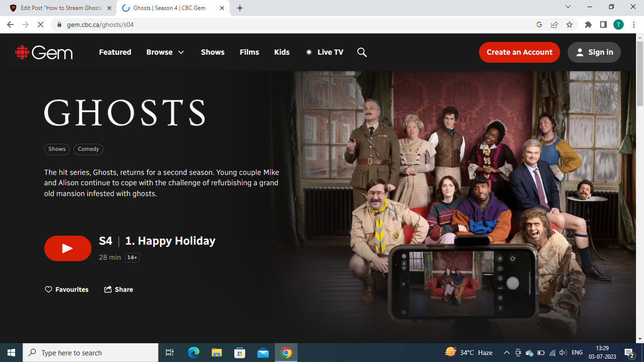
Task: Go to the Films section
Action: tap(249, 52)
